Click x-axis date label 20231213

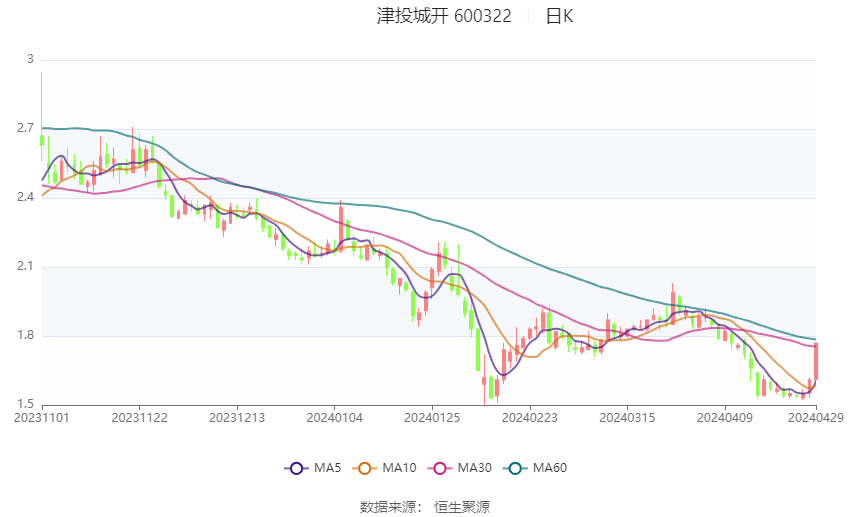pos(237,418)
